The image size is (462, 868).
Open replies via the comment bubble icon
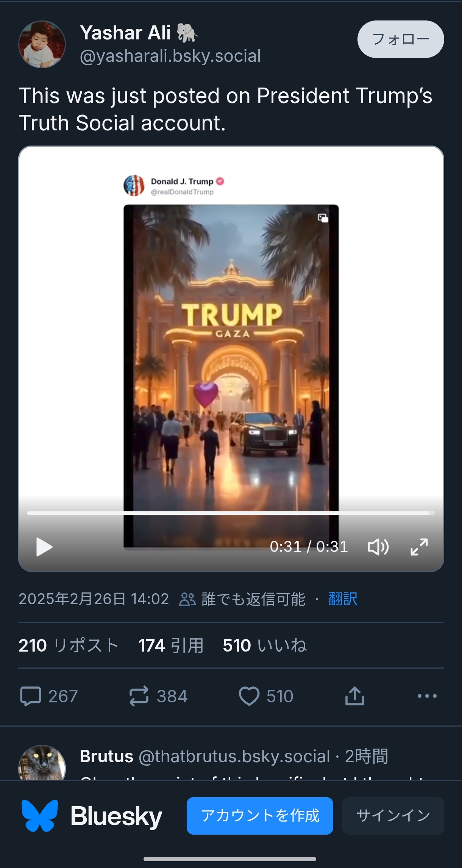click(x=30, y=696)
